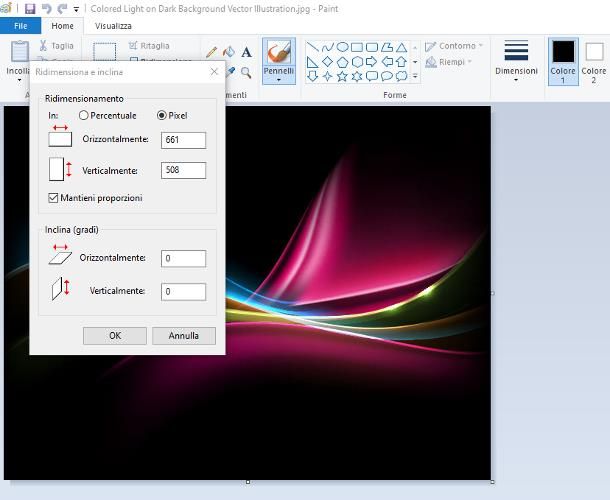Select the Triangle shape
Image resolution: width=610 pixels, height=500 pixels.
tap(401, 47)
